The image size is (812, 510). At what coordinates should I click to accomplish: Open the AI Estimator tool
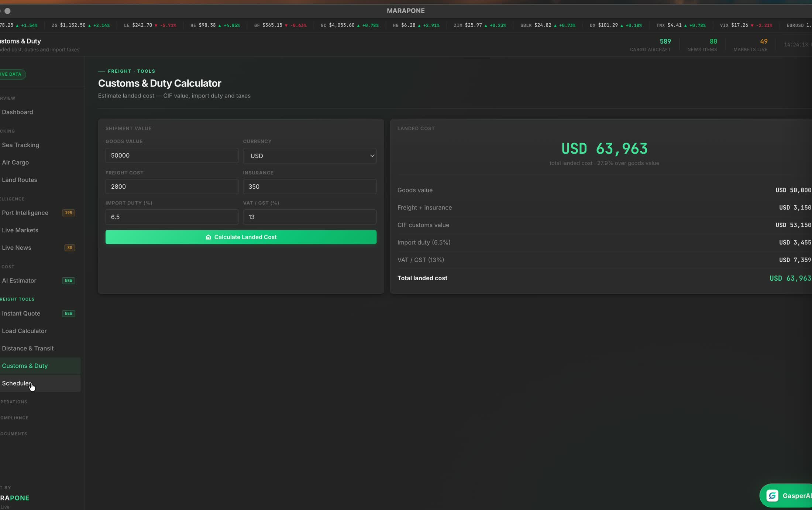coord(19,280)
